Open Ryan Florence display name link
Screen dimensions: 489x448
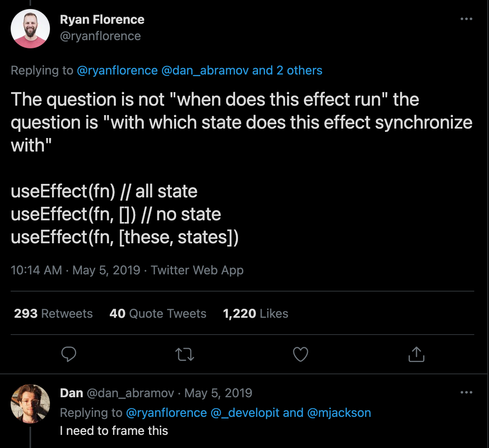(x=102, y=20)
